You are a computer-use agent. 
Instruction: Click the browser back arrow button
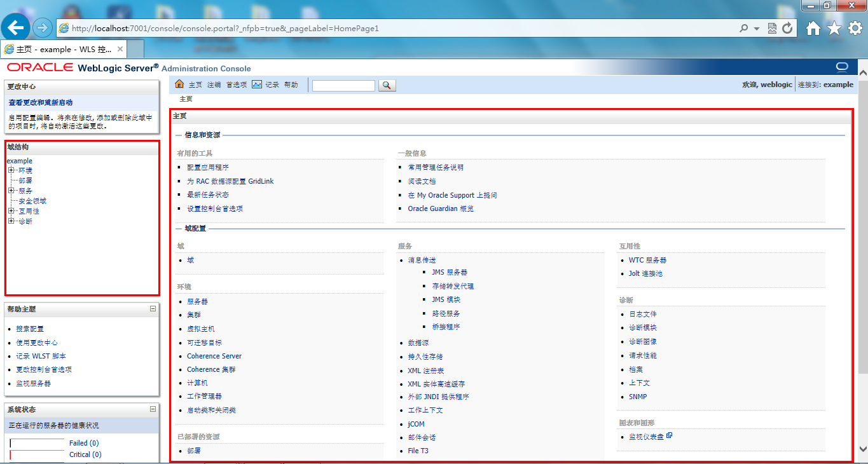click(x=15, y=28)
